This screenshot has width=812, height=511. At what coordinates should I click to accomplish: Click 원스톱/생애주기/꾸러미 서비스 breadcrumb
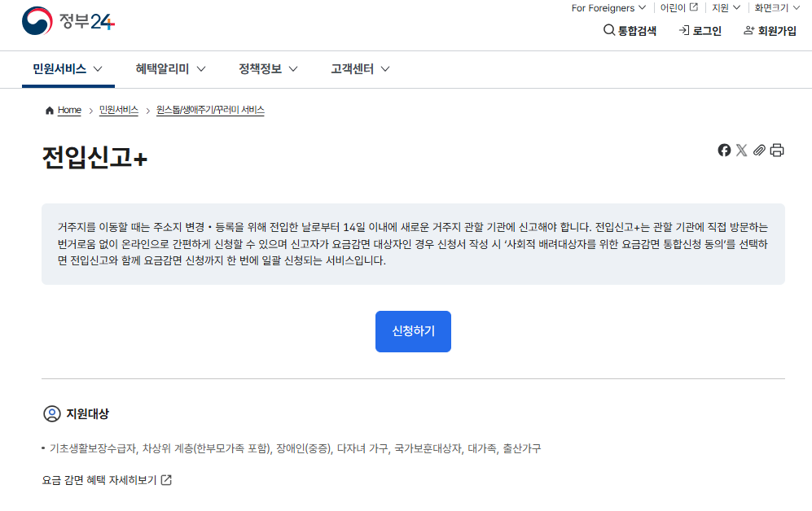210,110
